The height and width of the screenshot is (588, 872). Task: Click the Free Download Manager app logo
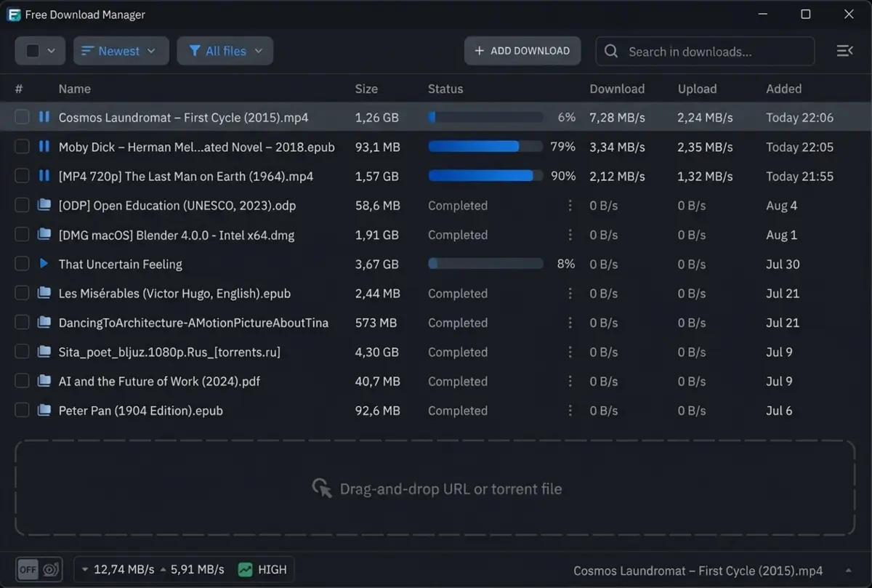tap(13, 15)
